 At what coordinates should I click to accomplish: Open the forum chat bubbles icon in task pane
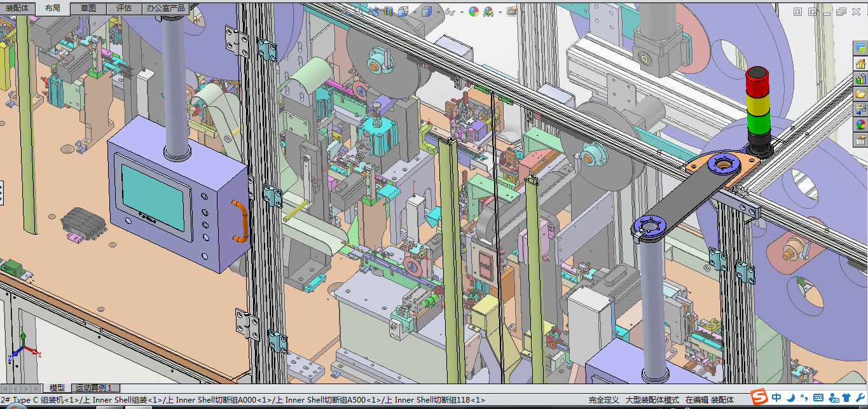click(860, 48)
